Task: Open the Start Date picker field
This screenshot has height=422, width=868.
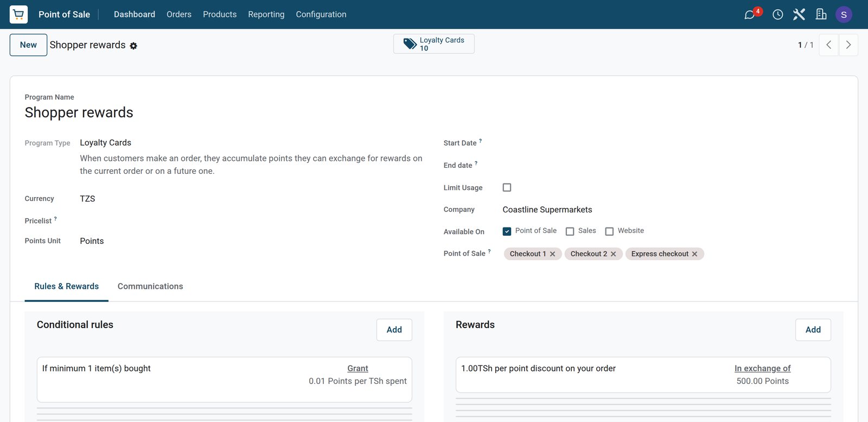Action: click(673, 143)
